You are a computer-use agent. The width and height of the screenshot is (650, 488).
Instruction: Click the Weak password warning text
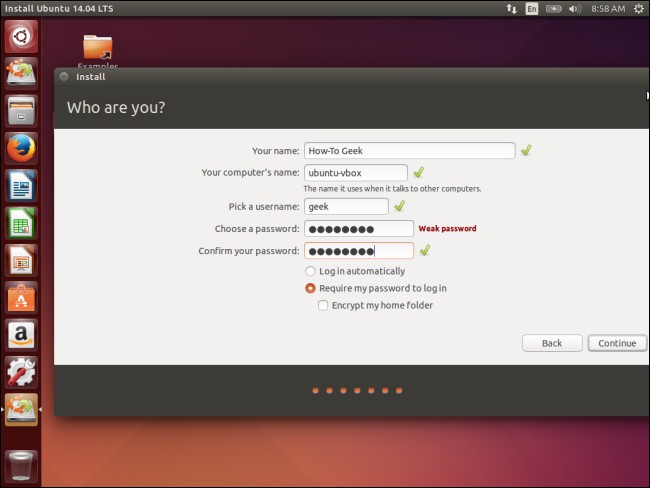point(447,228)
